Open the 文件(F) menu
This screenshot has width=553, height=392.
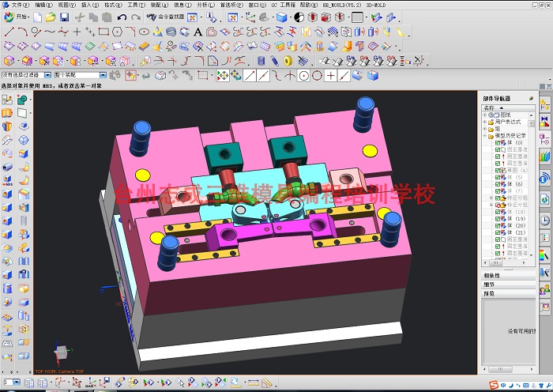coord(21,5)
